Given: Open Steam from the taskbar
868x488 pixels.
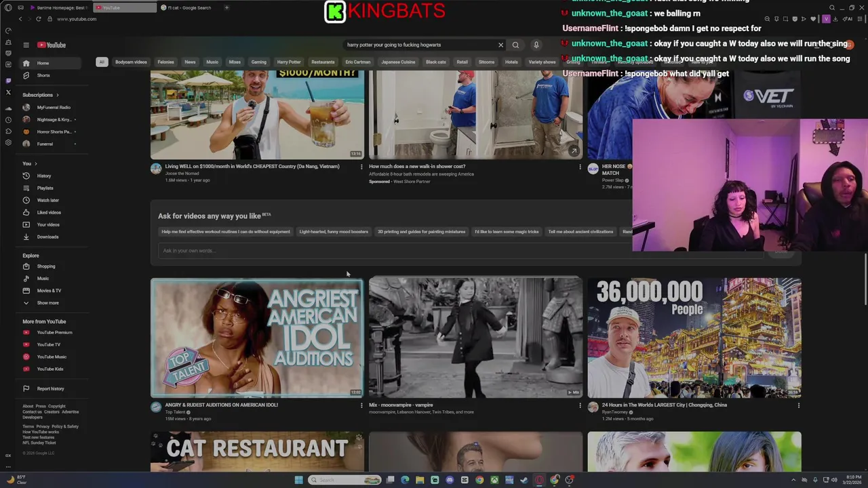Looking at the screenshot, I should click(x=524, y=480).
